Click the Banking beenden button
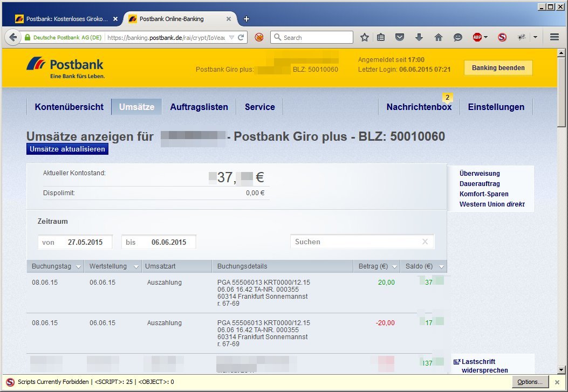The height and width of the screenshot is (392, 568). click(498, 68)
